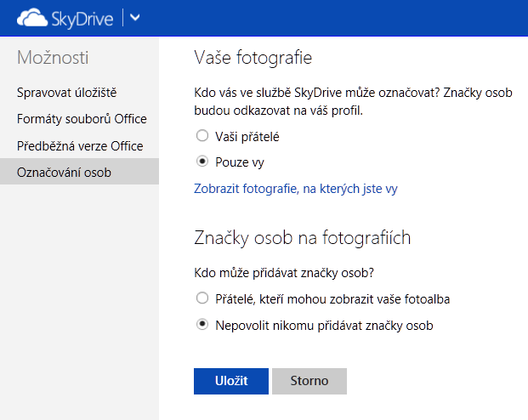The image size is (528, 420).
Task: Select Nepovolit nikomu přidávat značky osob
Action: click(x=202, y=325)
